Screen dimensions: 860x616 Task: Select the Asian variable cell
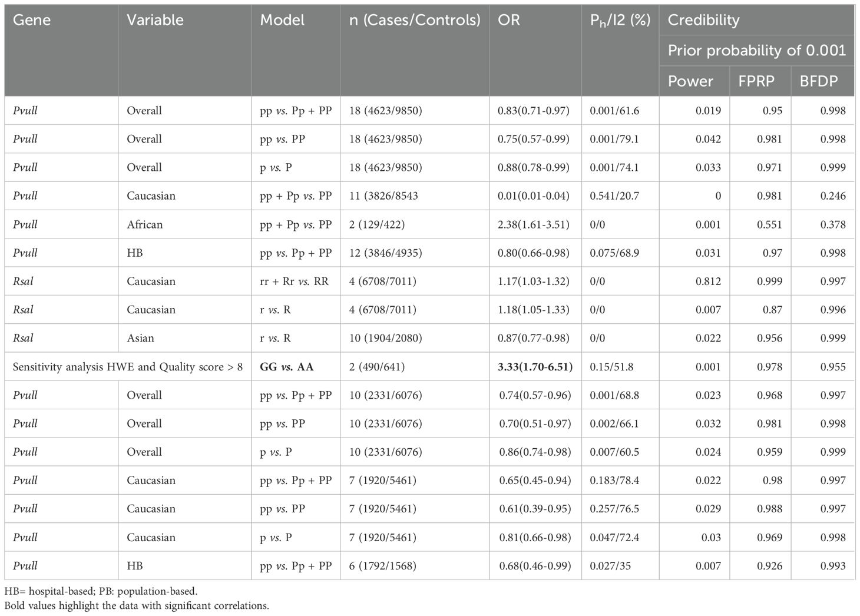click(141, 338)
